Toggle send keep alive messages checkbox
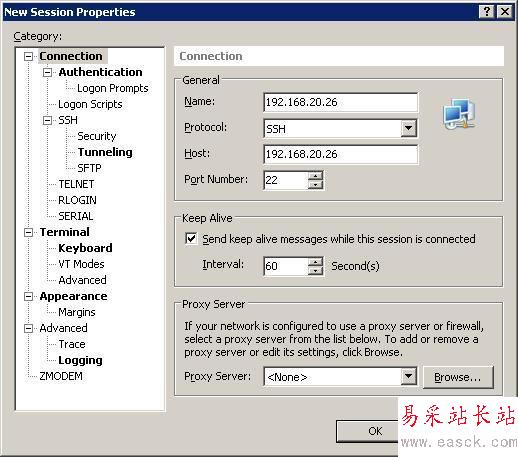 click(x=191, y=239)
